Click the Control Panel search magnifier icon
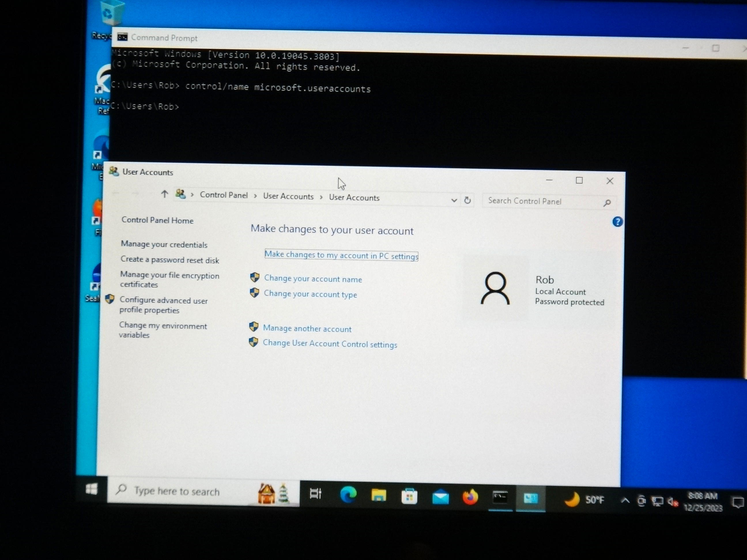 click(x=607, y=203)
